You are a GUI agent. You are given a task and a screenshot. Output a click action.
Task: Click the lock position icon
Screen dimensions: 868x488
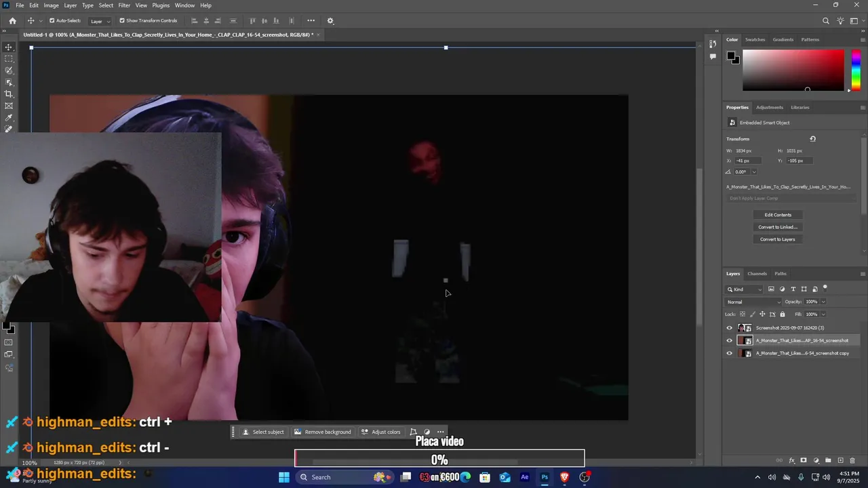pos(762,314)
